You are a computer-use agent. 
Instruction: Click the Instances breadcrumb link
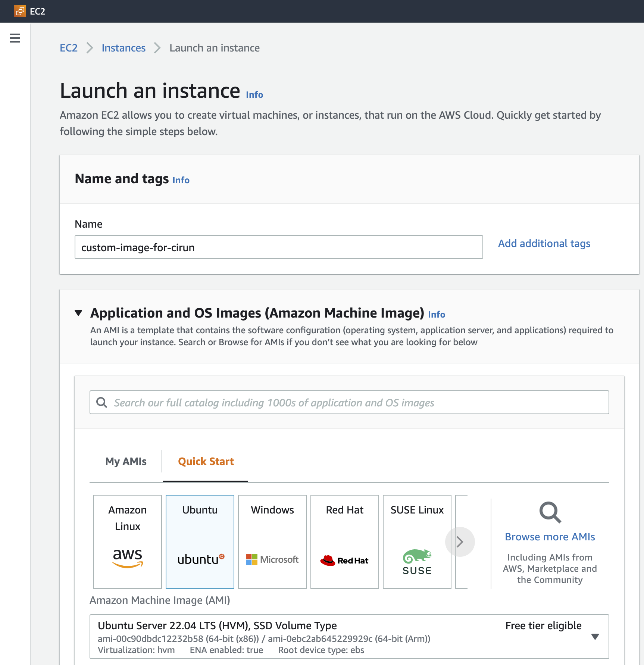coord(124,48)
